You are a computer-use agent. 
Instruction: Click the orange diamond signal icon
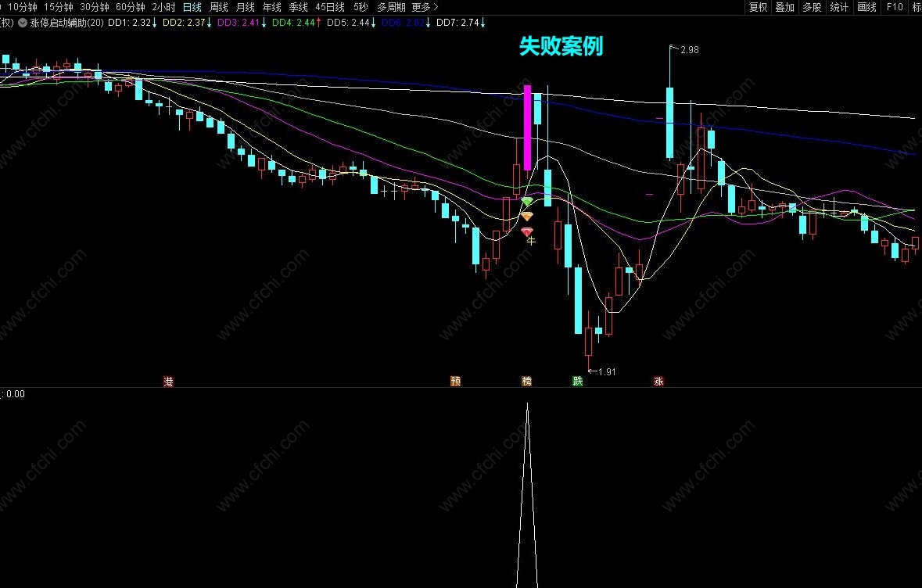tap(527, 217)
